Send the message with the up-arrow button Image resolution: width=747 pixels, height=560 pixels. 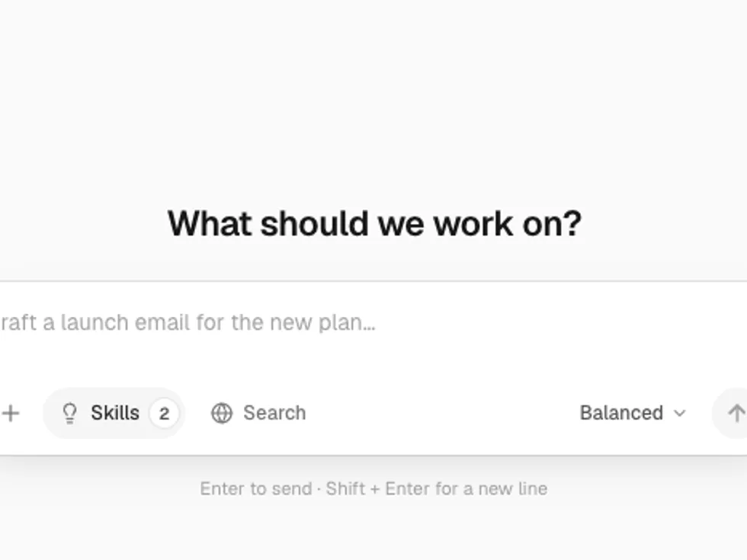pos(733,413)
